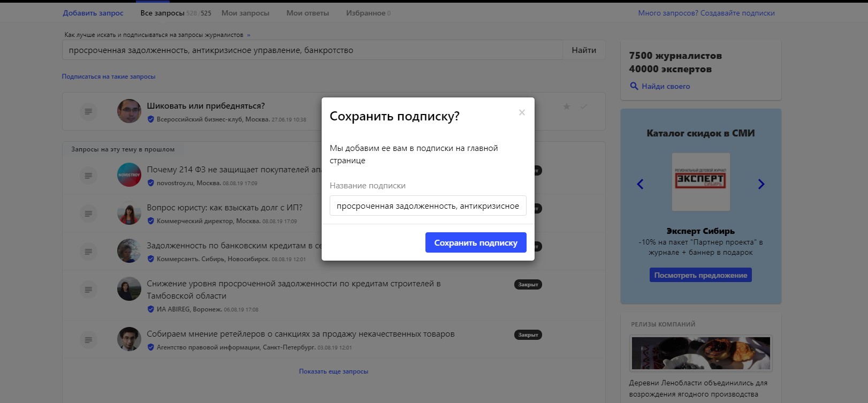Mark the Шиковать или прибедняться request as checked
Viewport: 868px width, 403px height.
click(x=584, y=107)
